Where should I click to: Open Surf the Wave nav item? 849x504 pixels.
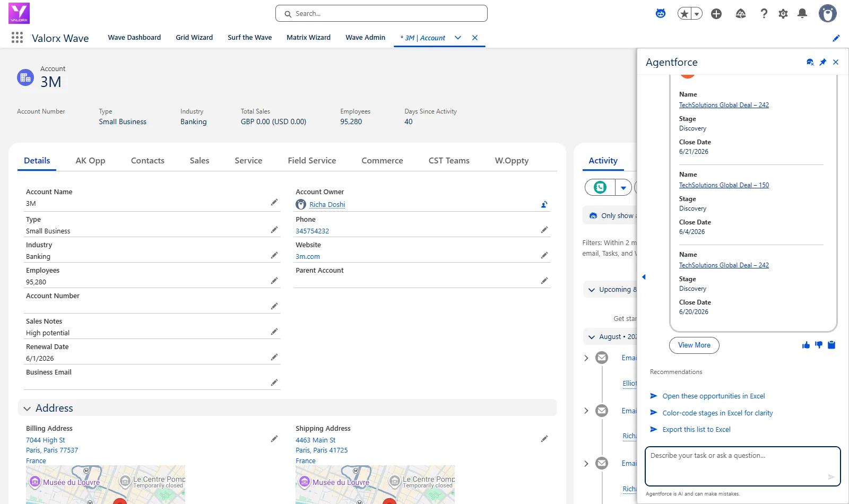(x=249, y=38)
